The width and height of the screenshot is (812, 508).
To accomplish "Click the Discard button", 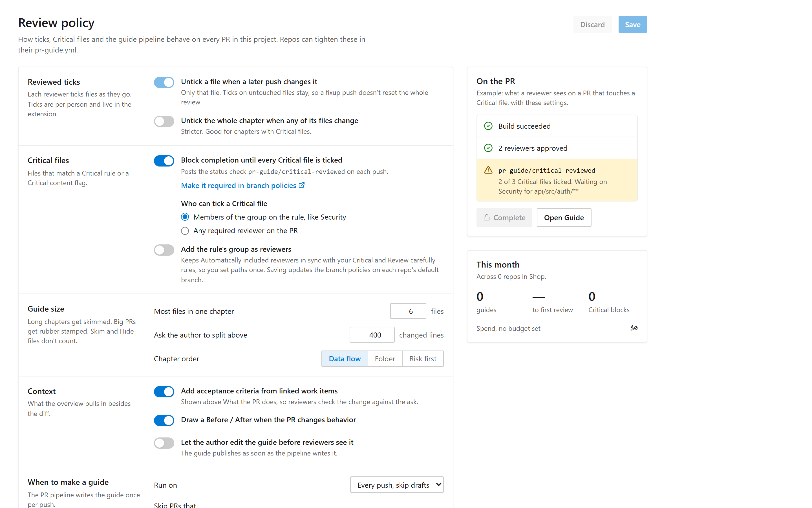I will coord(592,25).
